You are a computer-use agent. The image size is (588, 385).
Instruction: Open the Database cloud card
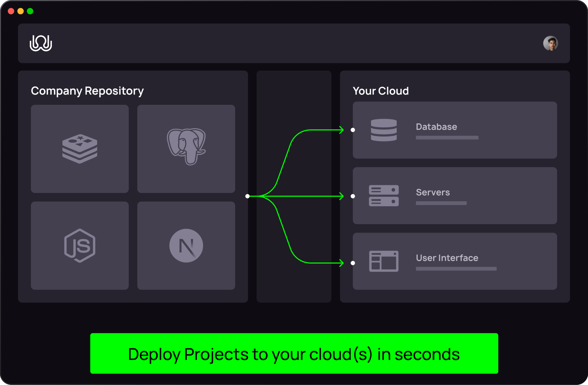click(x=455, y=130)
